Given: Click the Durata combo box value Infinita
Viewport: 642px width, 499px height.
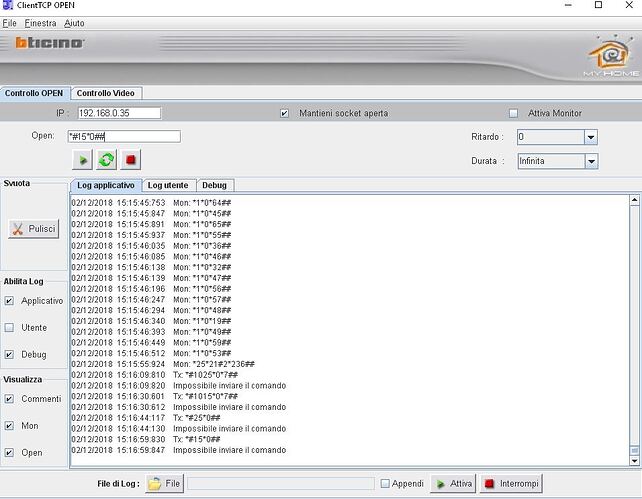Looking at the screenshot, I should pos(551,161).
